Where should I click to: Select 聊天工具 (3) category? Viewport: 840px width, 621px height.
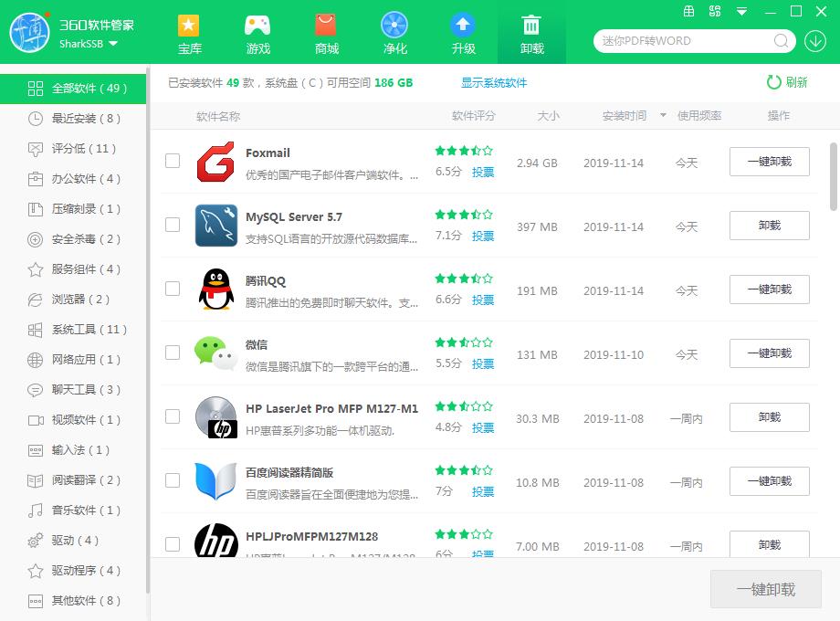pos(73,390)
